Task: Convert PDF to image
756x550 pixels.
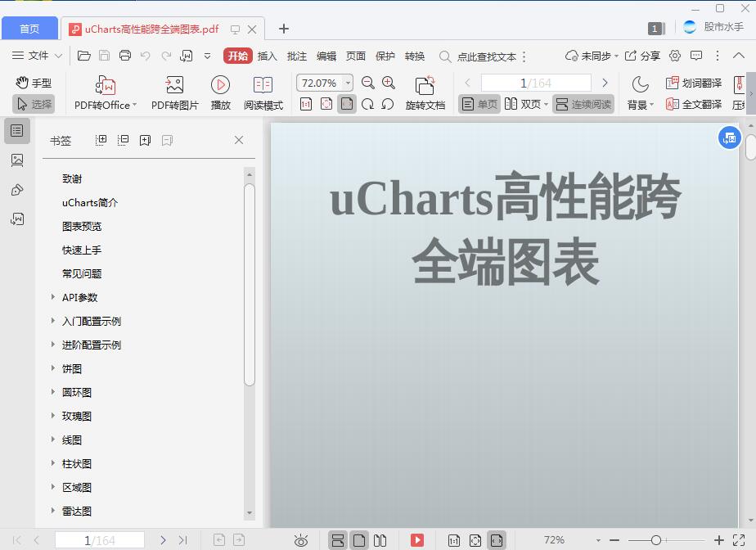Action: pos(174,93)
